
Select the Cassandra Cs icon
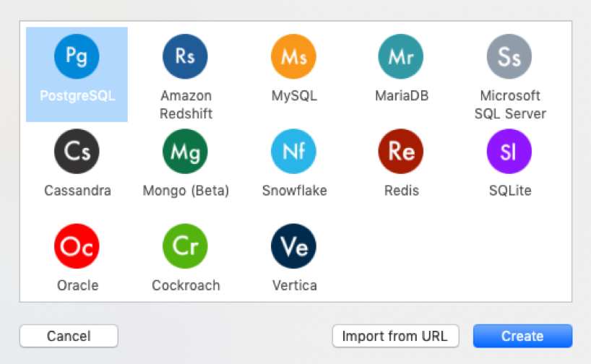(77, 152)
